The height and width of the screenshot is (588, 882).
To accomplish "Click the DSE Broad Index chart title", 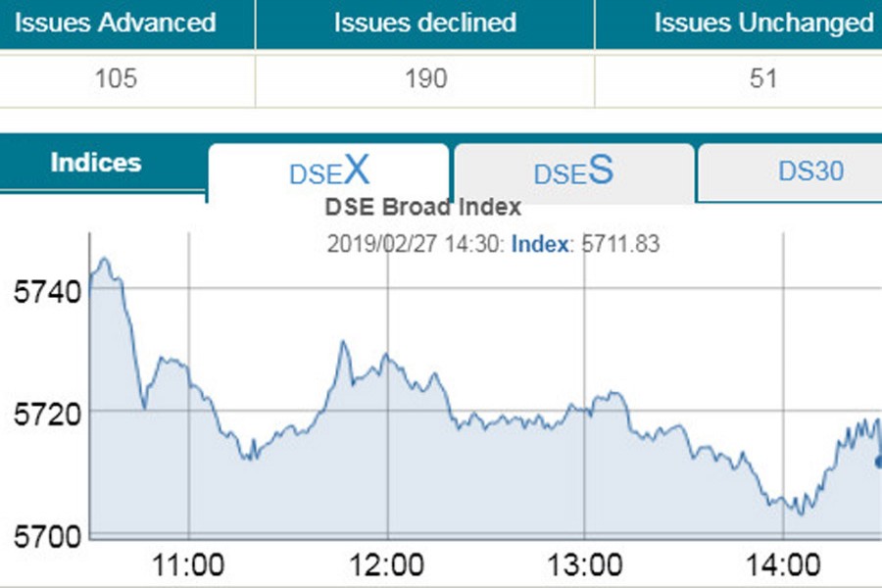I will 422,208.
